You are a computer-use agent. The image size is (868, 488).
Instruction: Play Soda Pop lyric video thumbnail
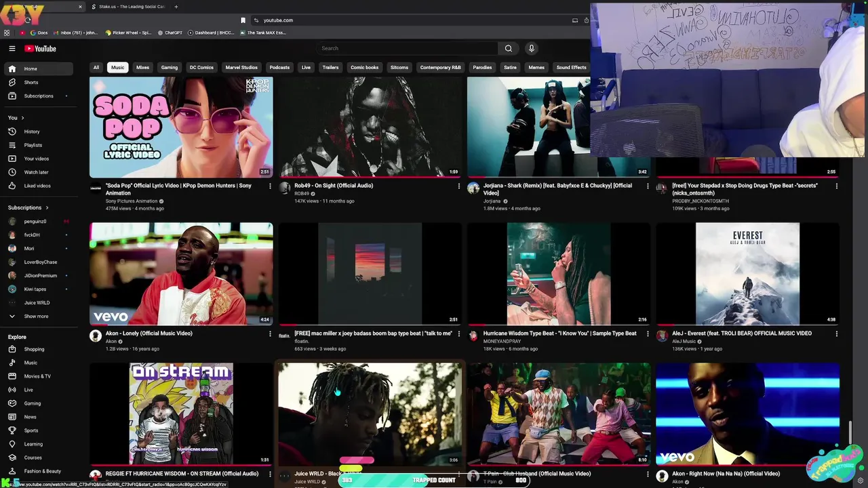point(181,127)
